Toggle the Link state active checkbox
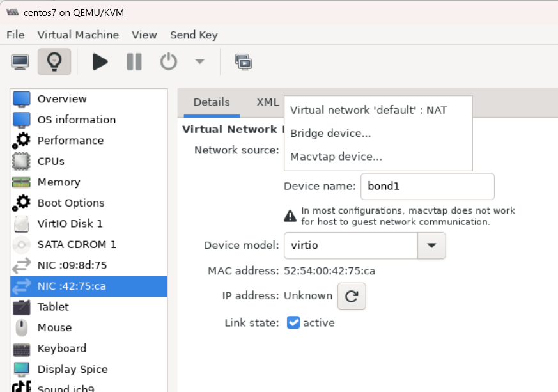The image size is (558, 392). pos(293,323)
